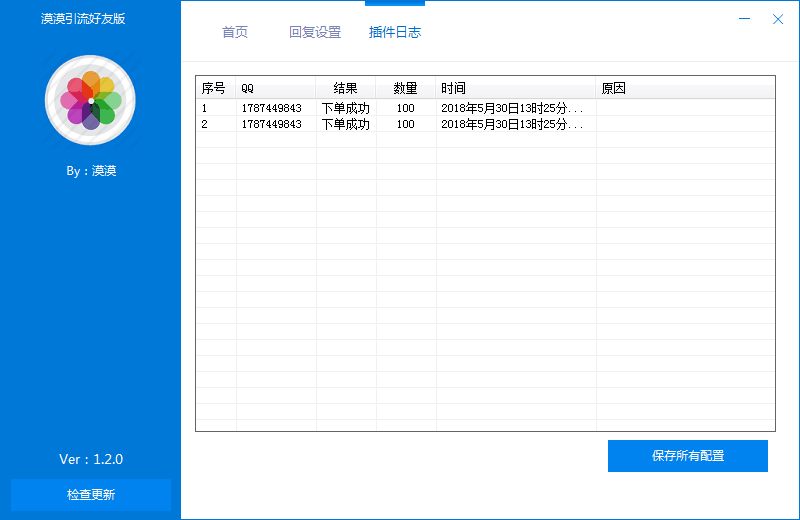
Task: Click the 原因 column header
Action: click(x=685, y=88)
